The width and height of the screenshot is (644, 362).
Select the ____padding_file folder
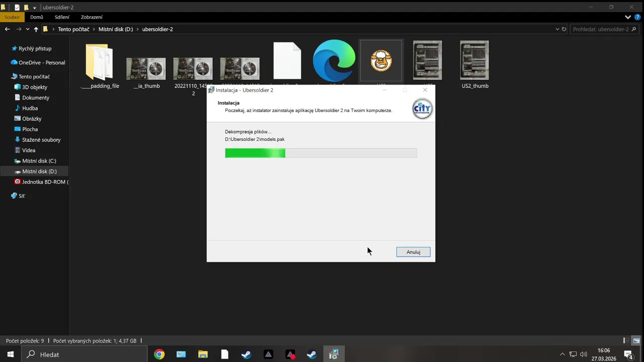(x=100, y=65)
